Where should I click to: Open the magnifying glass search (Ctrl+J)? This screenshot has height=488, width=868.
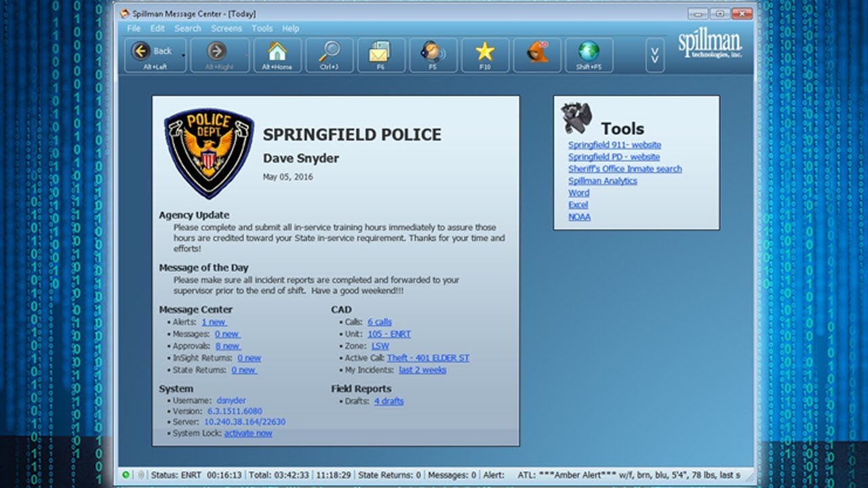point(330,55)
